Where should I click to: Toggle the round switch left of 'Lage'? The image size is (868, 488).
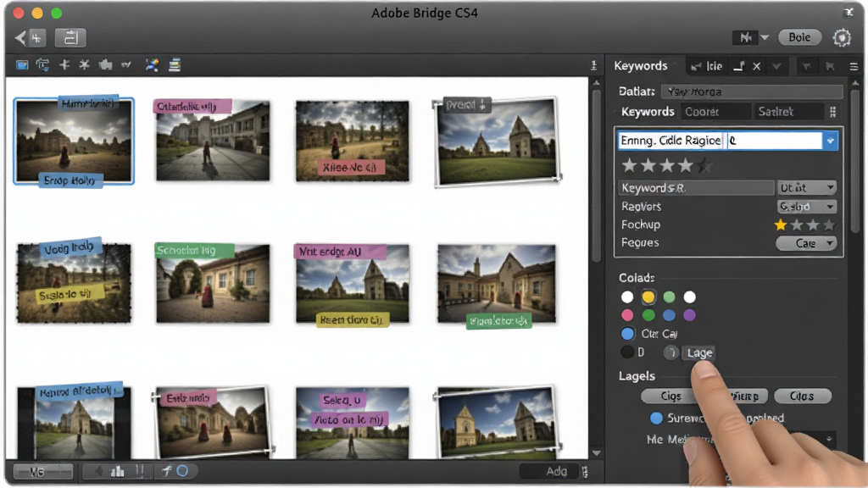[x=671, y=352]
